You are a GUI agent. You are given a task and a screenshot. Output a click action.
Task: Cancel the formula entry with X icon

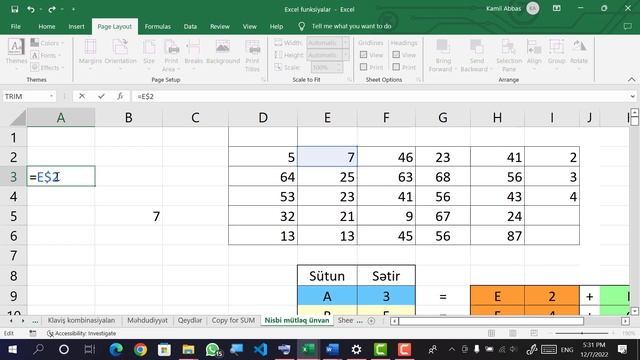tap(82, 96)
